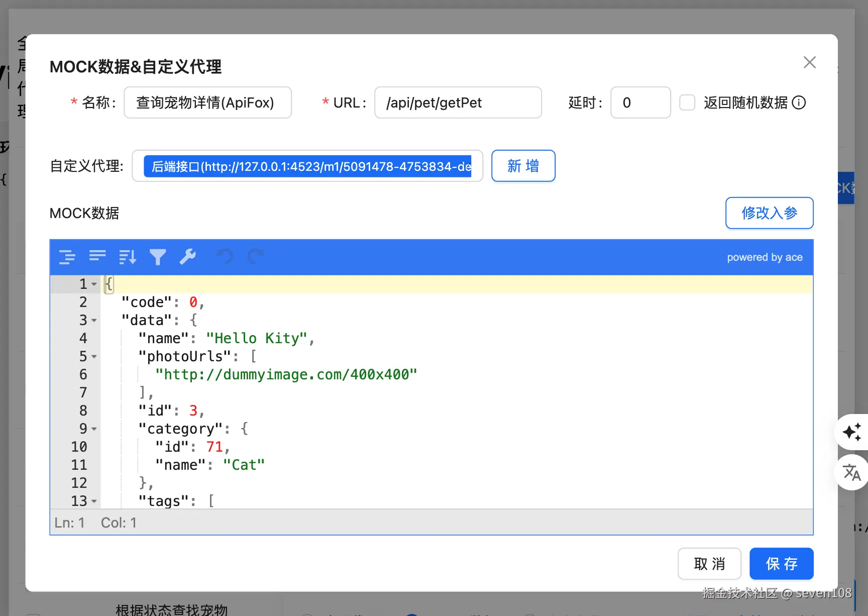
Task: Click the sort contents icon in editor toolbar
Action: [128, 257]
